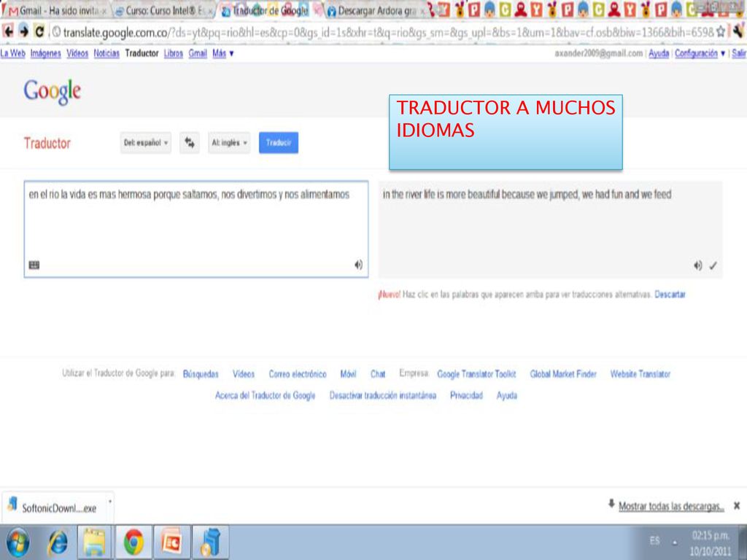This screenshot has height=560, width=747.
Task: Click the translated English text output
Action: [x=527, y=194]
